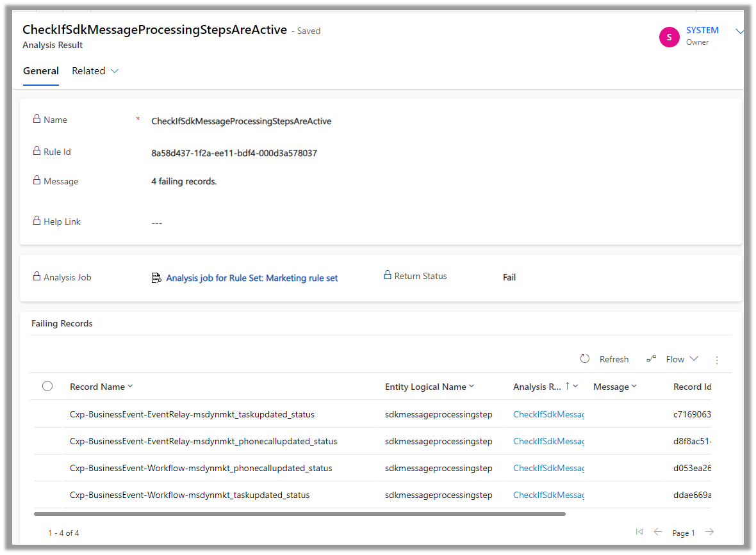Viewport: 756px width, 555px height.
Task: Go to the previous page arrow
Action: [x=658, y=532]
